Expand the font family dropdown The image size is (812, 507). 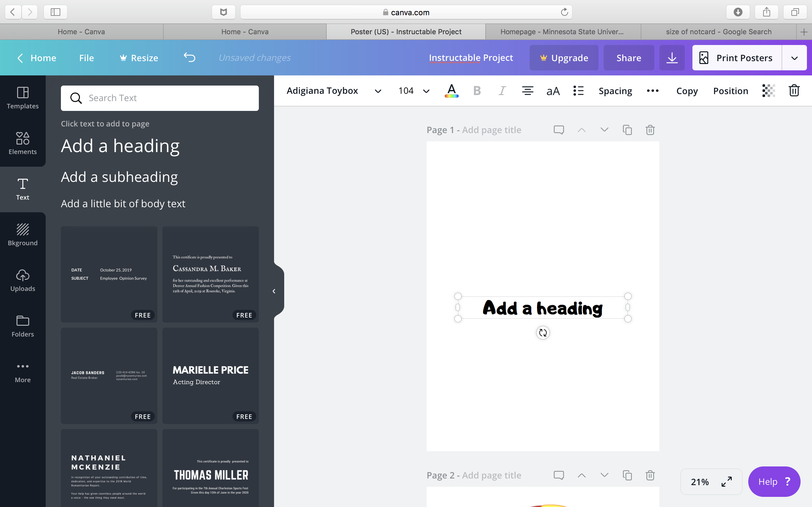tap(378, 91)
